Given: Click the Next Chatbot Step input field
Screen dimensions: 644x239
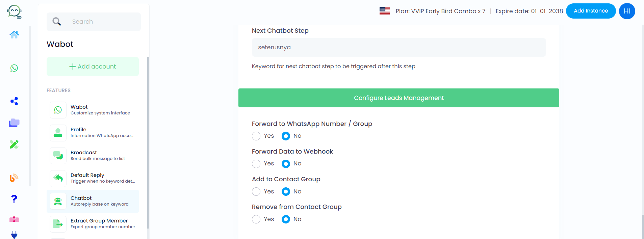Looking at the screenshot, I should tap(398, 47).
